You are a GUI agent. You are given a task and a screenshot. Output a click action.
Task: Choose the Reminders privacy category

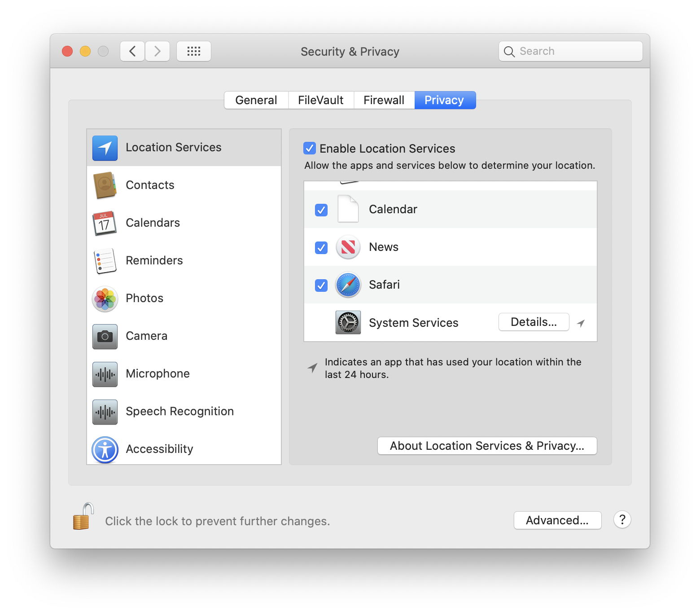tap(154, 260)
